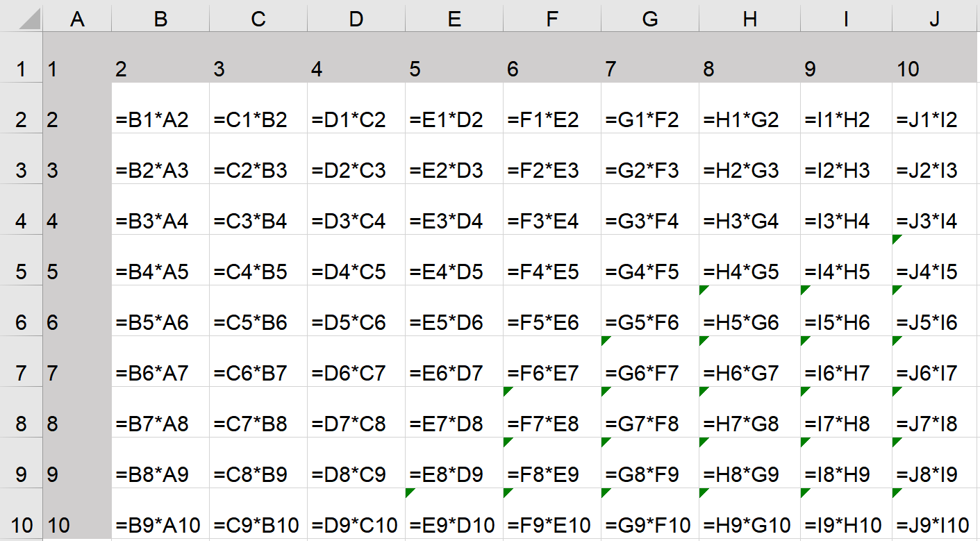The height and width of the screenshot is (541, 980).
Task: Click cell with formula =H2*G3
Action: coord(749,158)
